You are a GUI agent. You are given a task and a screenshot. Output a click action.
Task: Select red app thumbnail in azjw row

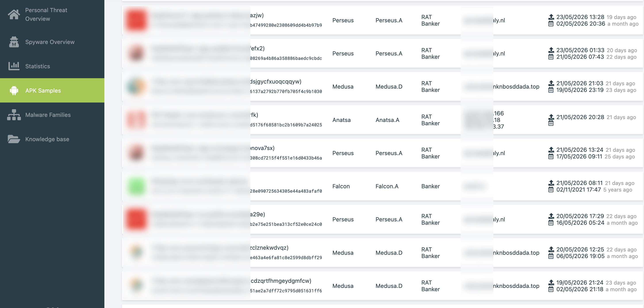[x=136, y=20]
